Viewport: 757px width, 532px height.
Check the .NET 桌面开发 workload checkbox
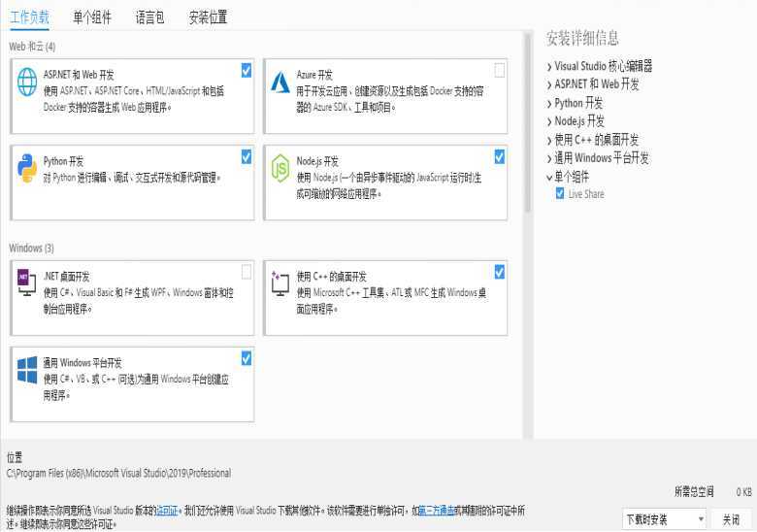tap(247, 272)
